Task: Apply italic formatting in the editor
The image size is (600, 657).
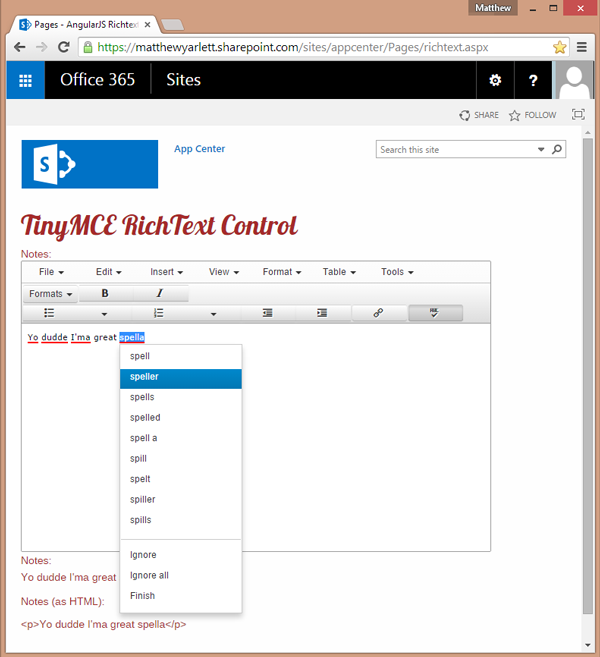Action: pos(160,293)
